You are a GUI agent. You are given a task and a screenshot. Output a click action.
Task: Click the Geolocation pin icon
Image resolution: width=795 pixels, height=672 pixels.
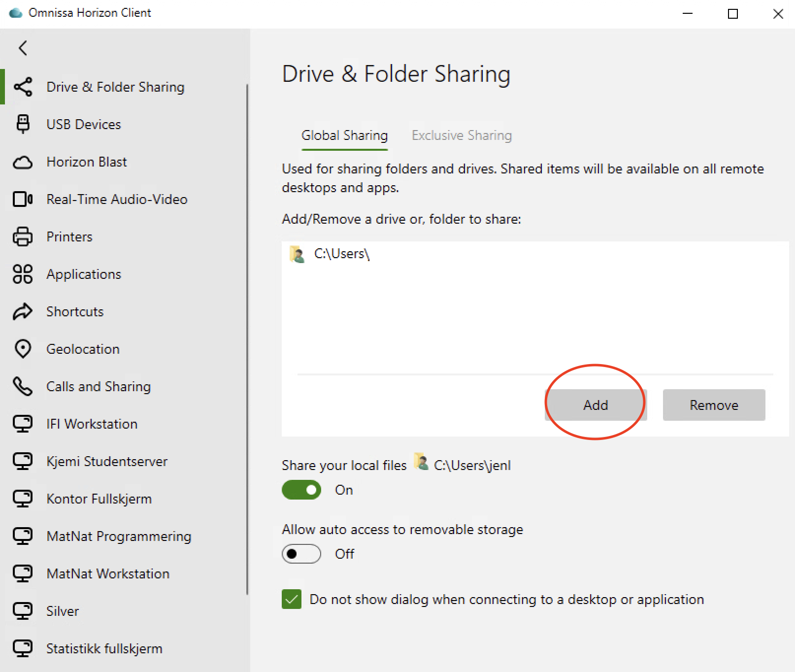click(x=23, y=349)
